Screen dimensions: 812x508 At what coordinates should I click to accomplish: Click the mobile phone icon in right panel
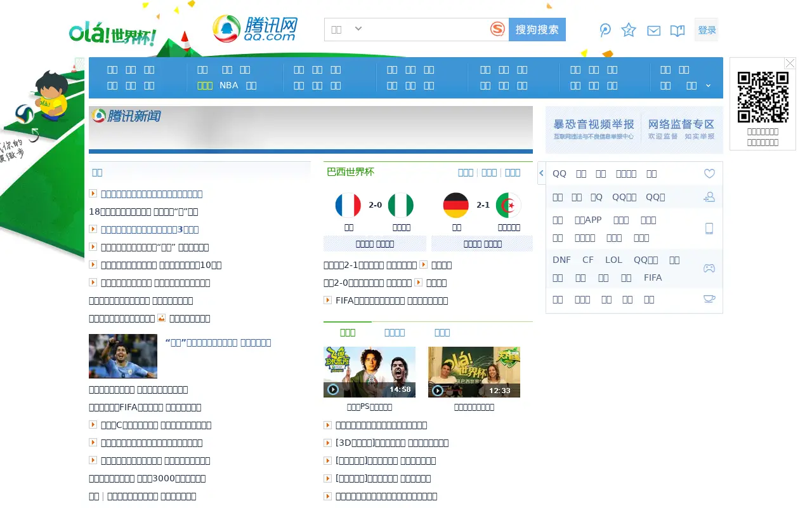click(x=709, y=229)
